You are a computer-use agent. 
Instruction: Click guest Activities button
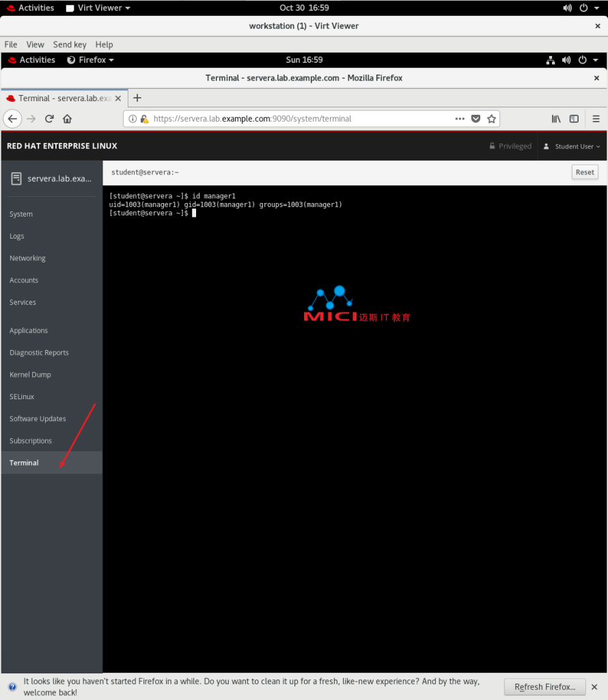pos(31,60)
